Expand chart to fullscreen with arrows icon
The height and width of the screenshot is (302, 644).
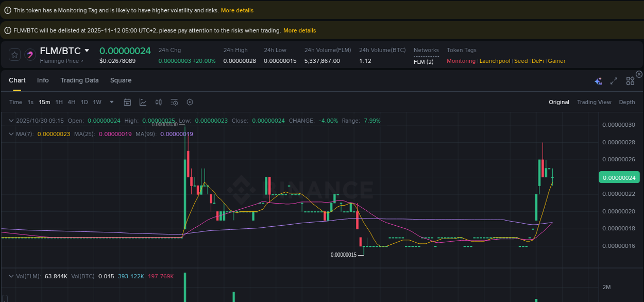click(613, 81)
